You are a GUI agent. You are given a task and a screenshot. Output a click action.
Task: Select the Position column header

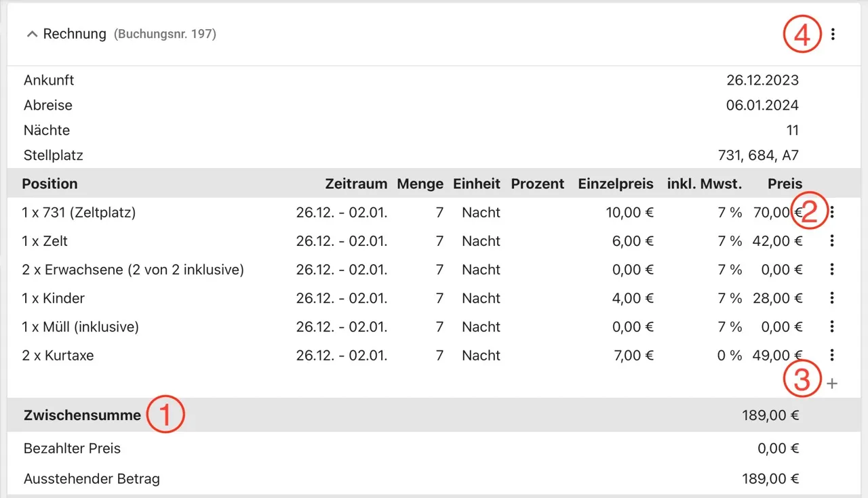[50, 184]
